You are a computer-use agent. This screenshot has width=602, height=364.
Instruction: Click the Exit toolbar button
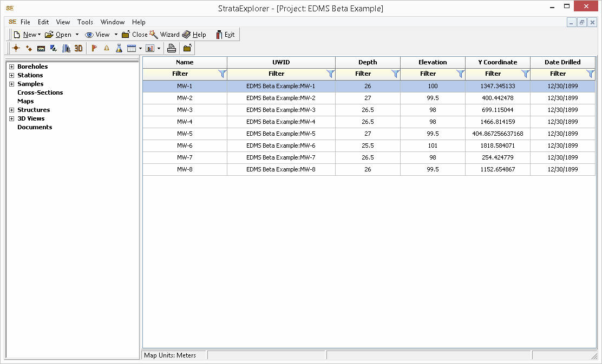(x=225, y=35)
